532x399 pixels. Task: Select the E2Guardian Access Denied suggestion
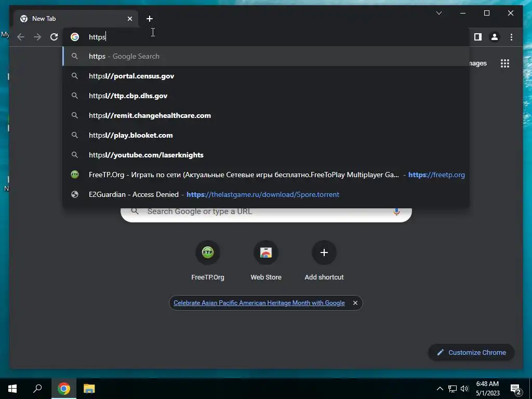click(266, 194)
